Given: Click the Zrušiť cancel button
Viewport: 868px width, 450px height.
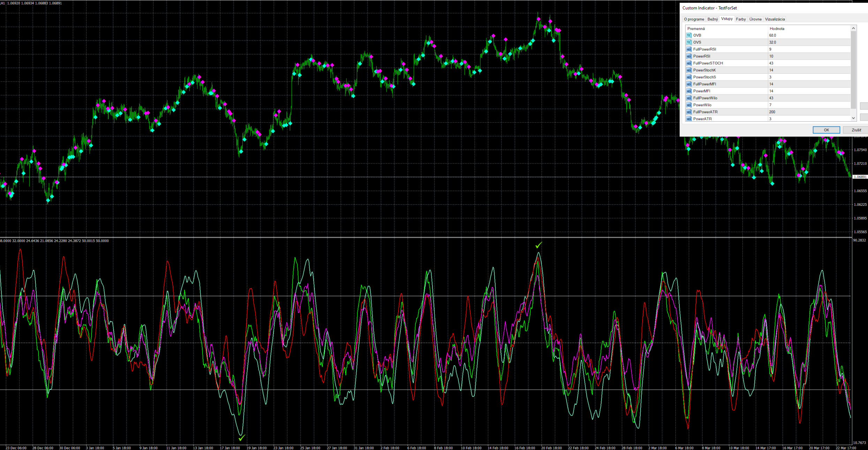Looking at the screenshot, I should pos(856,130).
